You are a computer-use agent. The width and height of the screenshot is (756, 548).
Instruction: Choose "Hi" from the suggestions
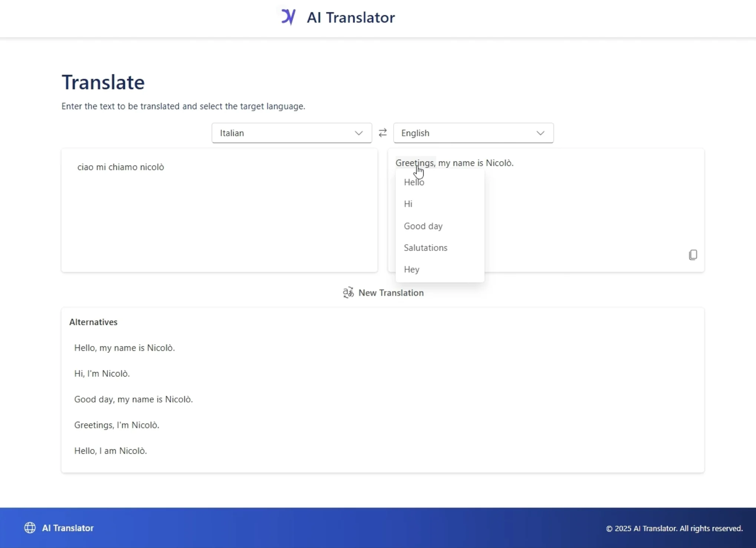pos(408,203)
